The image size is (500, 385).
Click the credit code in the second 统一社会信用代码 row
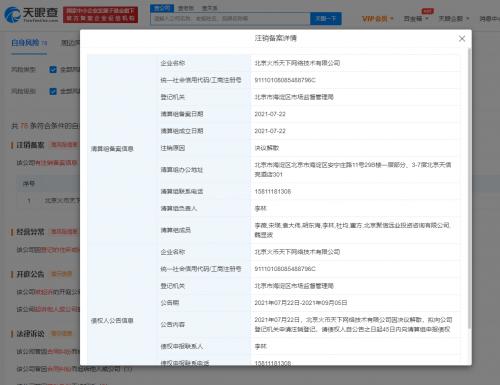tap(285, 269)
